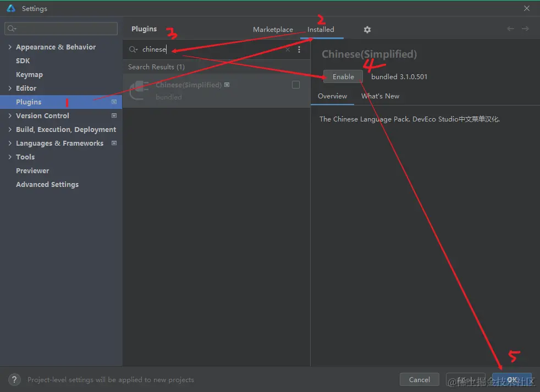
Task: Click the bundled marker icon beside Chinese(Simplified)
Action: [x=227, y=85]
